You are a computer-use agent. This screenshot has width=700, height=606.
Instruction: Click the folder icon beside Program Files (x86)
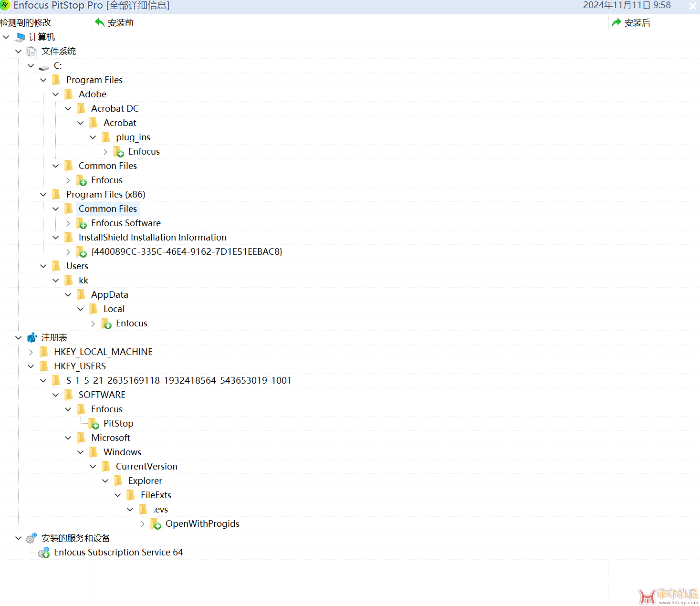[56, 194]
